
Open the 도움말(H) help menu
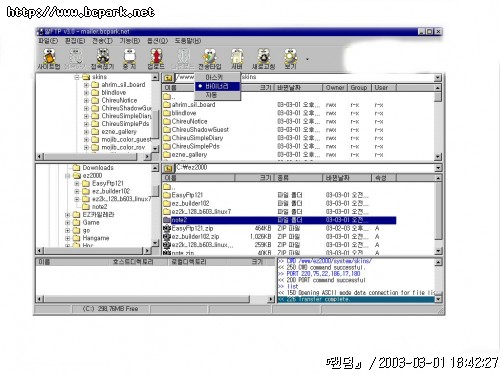coord(188,41)
